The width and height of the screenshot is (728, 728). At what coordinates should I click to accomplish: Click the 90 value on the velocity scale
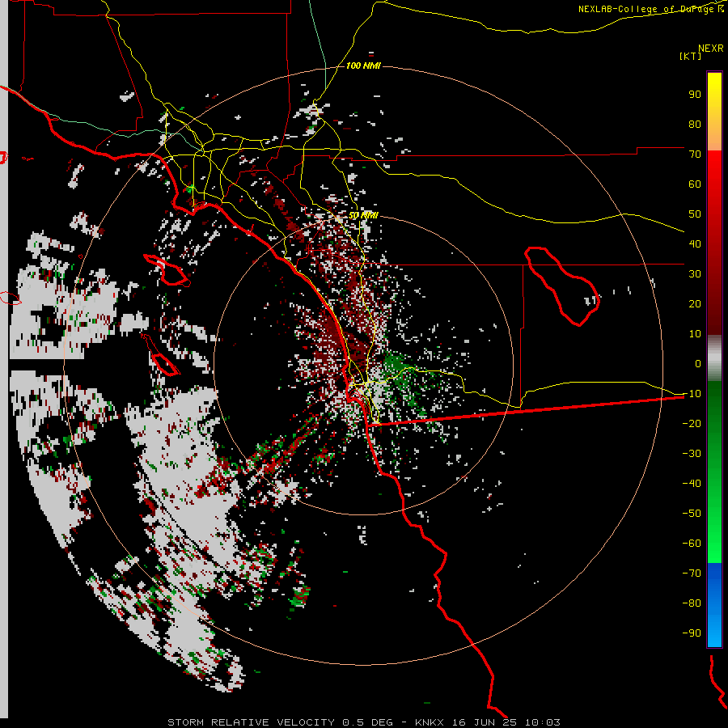[695, 95]
